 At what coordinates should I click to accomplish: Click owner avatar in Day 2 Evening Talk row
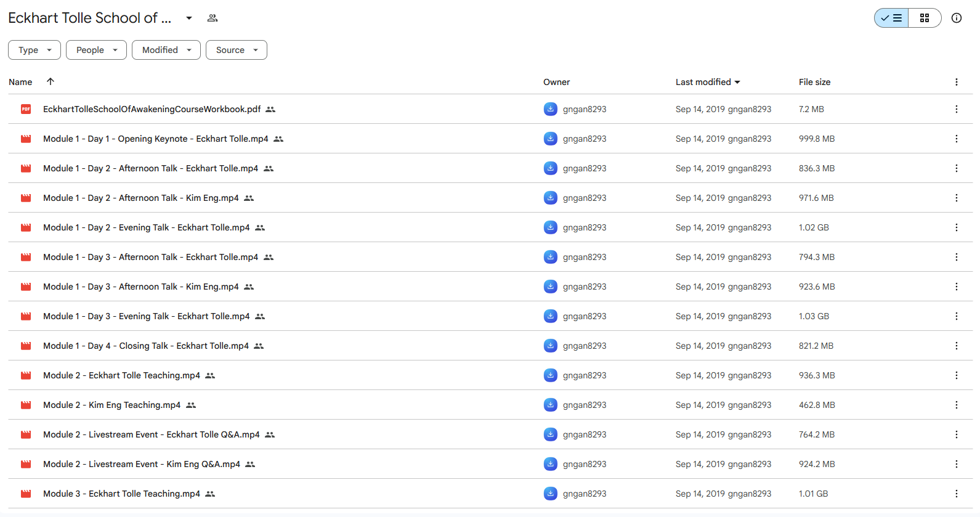(551, 227)
